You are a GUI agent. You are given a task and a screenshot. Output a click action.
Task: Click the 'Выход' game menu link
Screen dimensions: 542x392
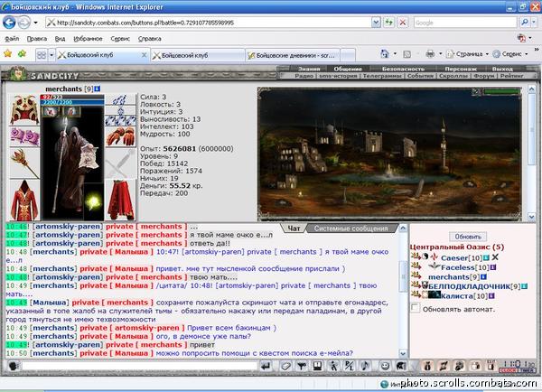coord(502,69)
